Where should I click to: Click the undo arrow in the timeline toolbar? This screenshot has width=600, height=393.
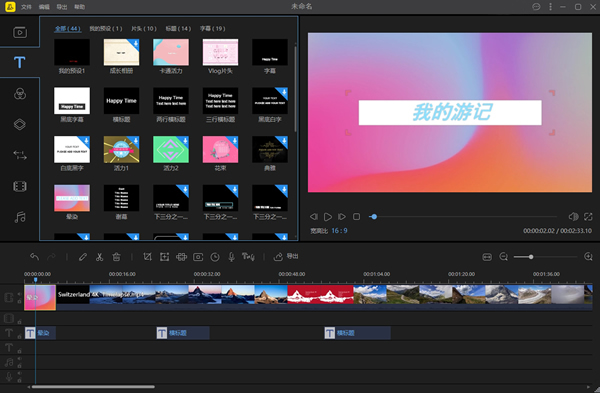(34, 257)
